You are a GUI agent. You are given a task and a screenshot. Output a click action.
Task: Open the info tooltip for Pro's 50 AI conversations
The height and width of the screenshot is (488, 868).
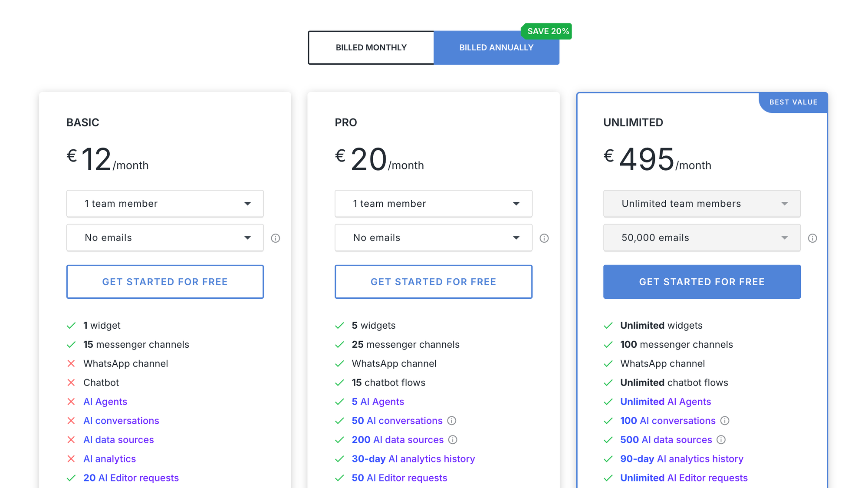[x=452, y=421]
